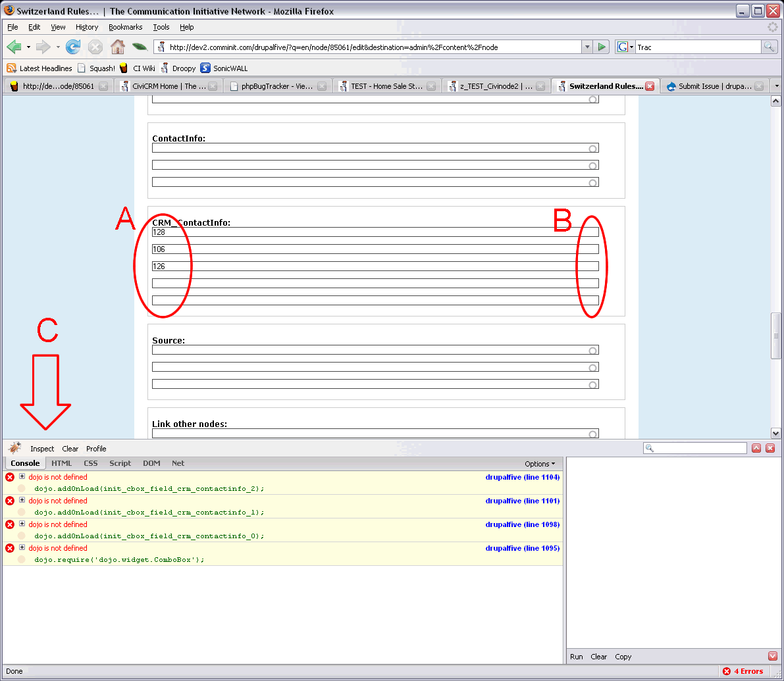Switch to the phpBugTracker tab
The width and height of the screenshot is (784, 681).
[278, 86]
